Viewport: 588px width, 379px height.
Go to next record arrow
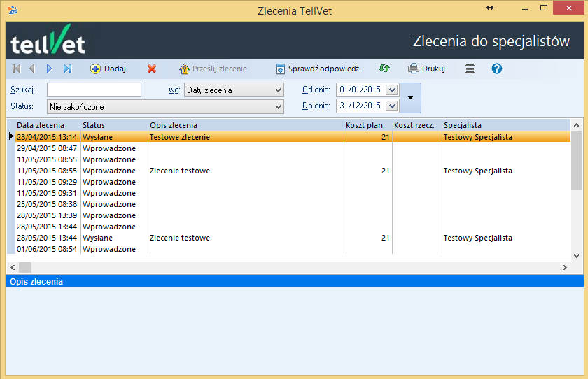49,69
